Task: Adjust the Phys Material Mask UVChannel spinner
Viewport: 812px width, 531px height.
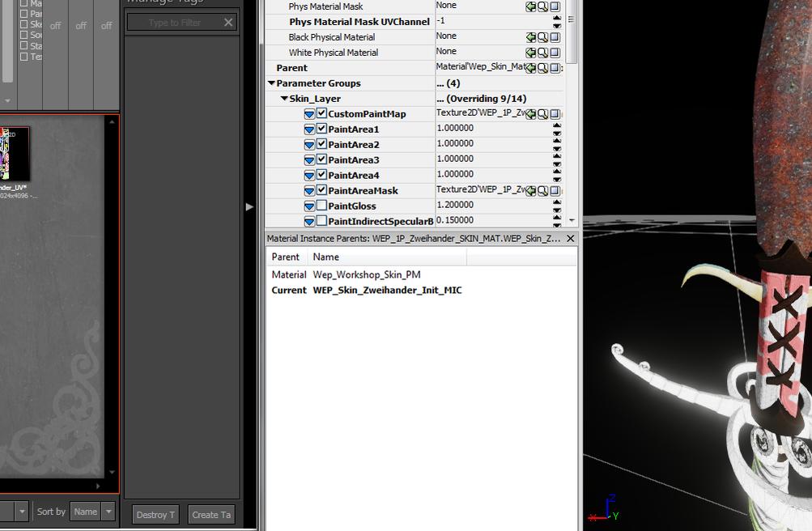Action: coord(557,22)
